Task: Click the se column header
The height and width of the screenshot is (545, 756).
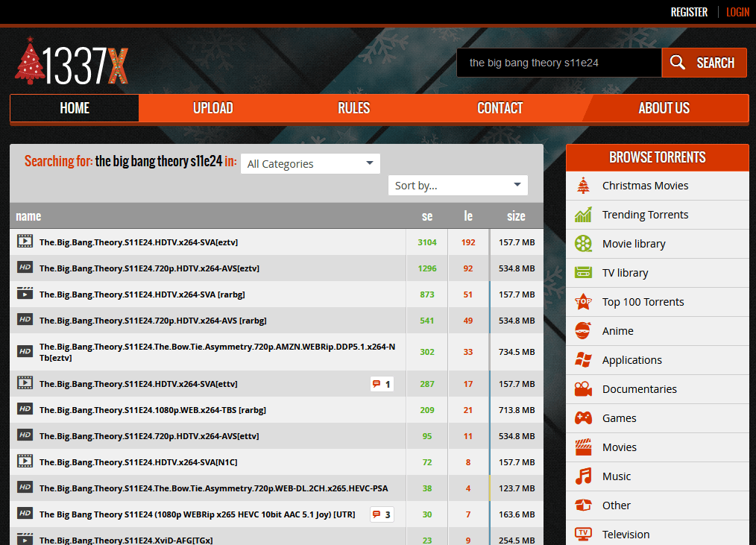Action: [427, 216]
